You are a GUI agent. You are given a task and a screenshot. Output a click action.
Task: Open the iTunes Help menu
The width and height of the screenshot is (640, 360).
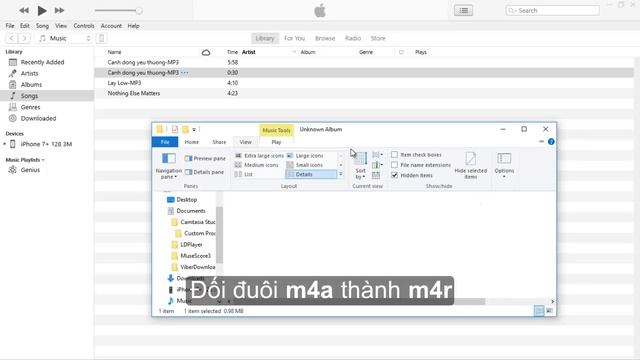coord(133,26)
